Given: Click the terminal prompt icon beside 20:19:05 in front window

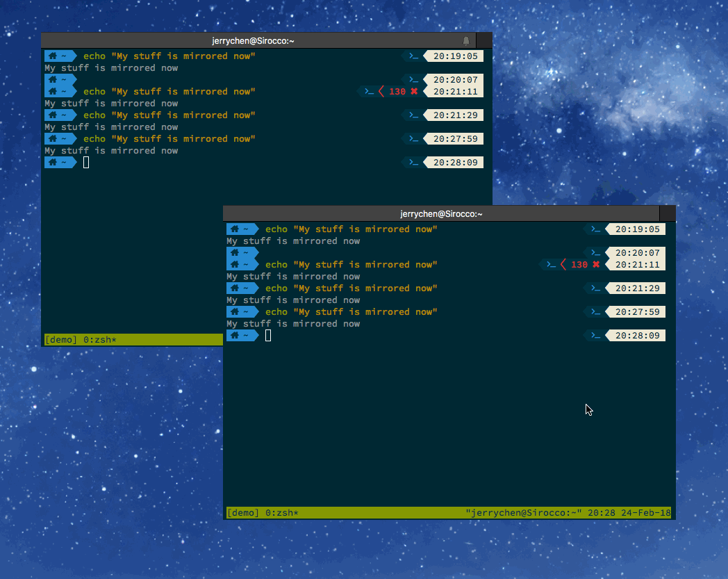Looking at the screenshot, I should (x=595, y=229).
